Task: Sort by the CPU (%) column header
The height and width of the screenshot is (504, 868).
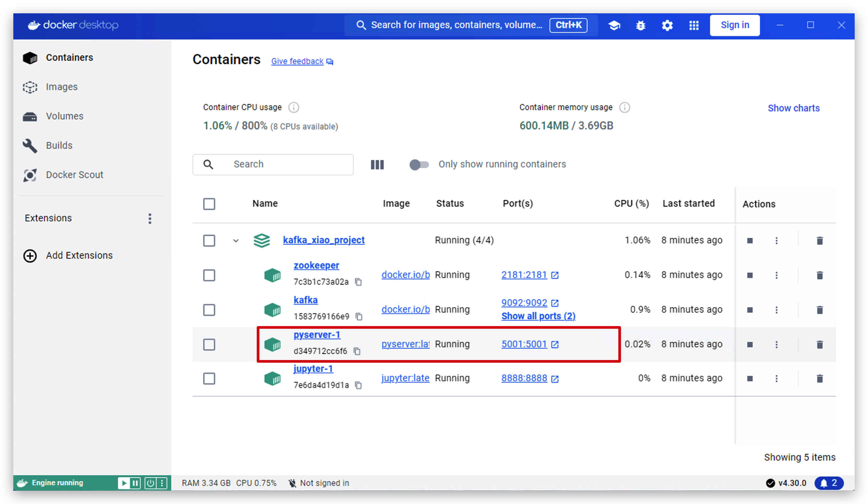Action: click(632, 203)
